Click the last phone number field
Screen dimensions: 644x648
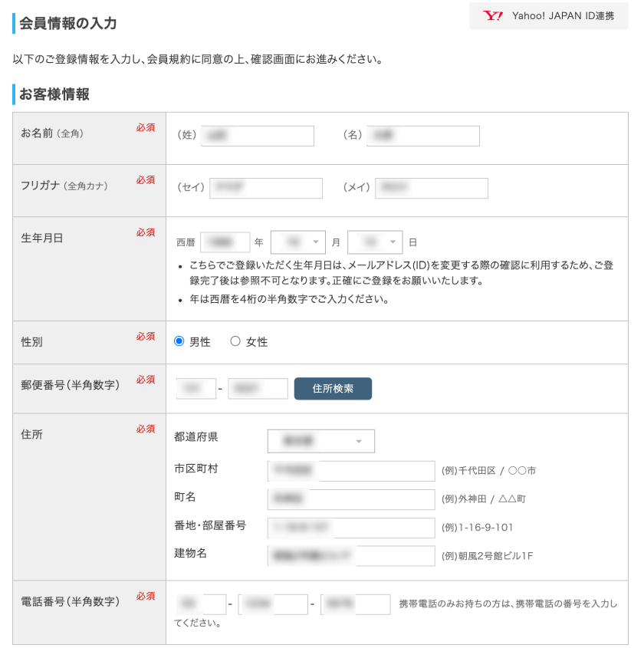(x=356, y=604)
